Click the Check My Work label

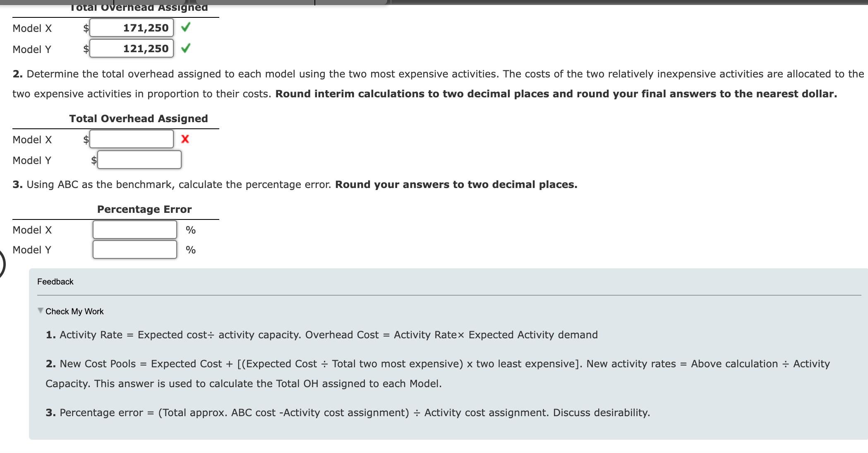coord(74,311)
